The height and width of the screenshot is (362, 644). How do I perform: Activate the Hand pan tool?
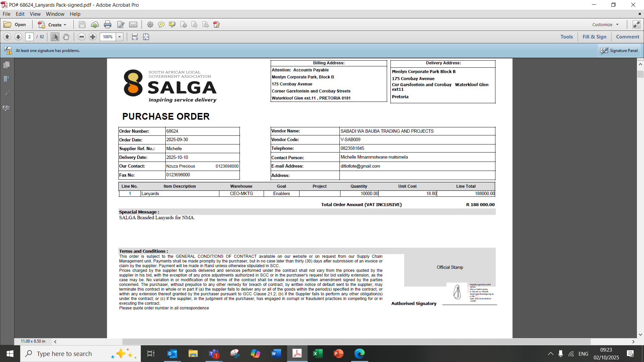(x=66, y=37)
